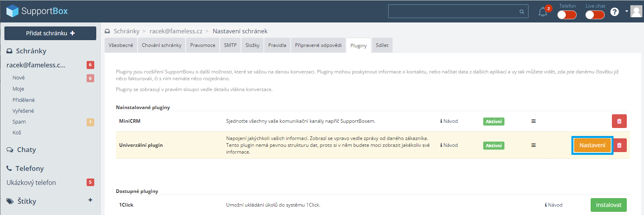Click the search magnifier icon

click(x=522, y=12)
